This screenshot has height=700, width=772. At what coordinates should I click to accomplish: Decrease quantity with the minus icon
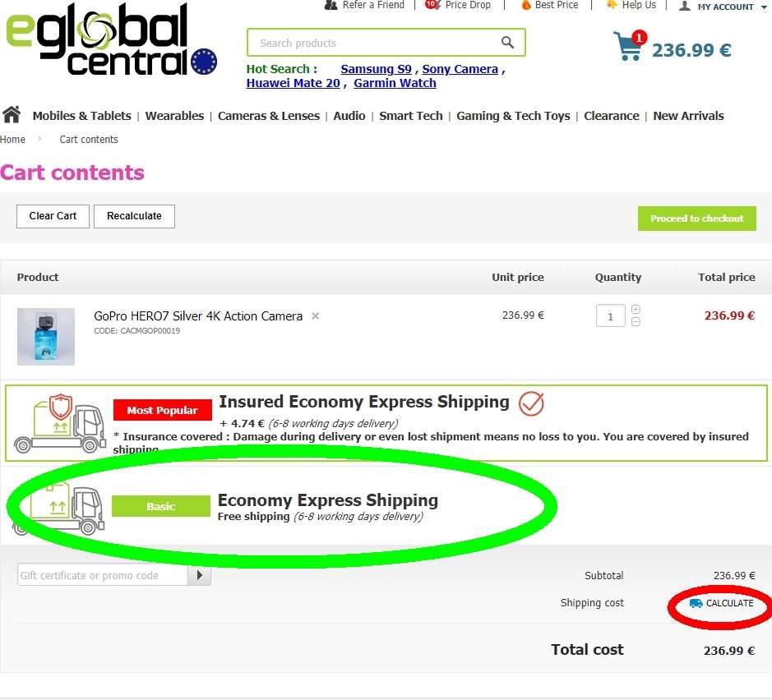click(x=636, y=322)
